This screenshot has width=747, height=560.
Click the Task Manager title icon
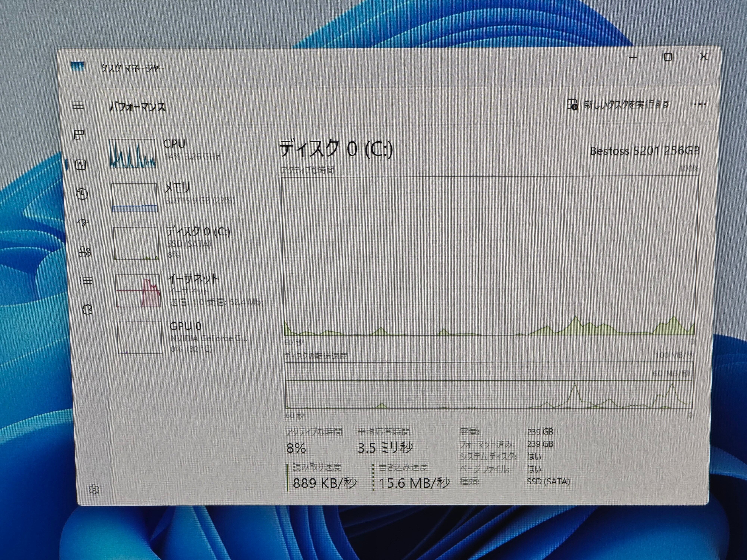click(x=78, y=66)
